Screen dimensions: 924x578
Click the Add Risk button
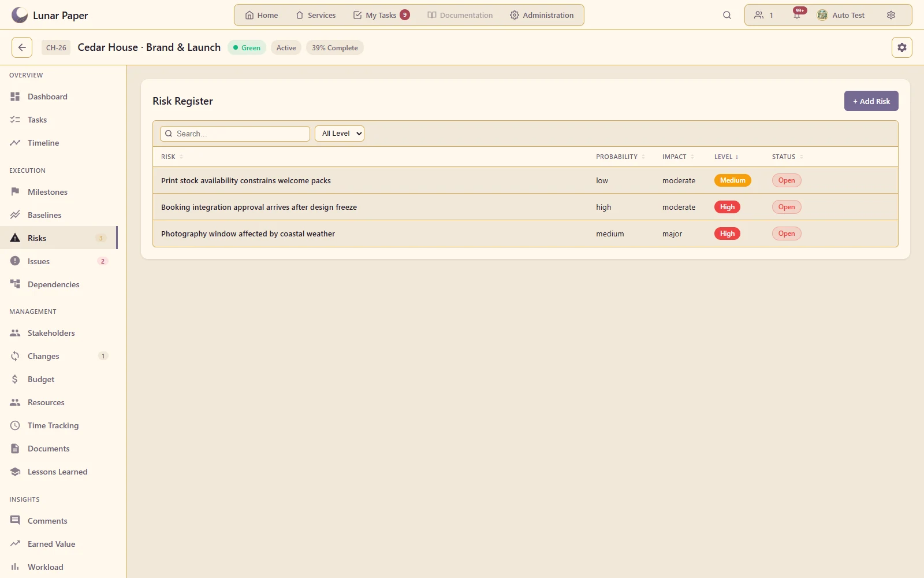point(871,101)
